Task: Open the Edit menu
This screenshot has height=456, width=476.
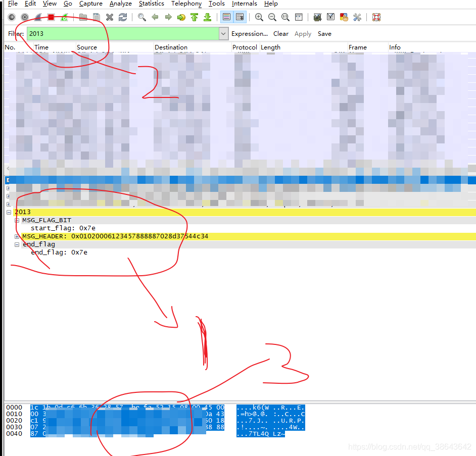Action: tap(30, 4)
